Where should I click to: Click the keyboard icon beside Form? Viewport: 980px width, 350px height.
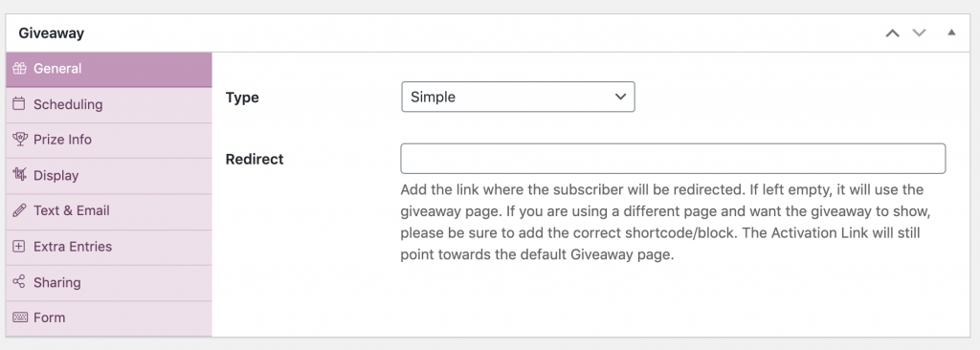[x=19, y=317]
